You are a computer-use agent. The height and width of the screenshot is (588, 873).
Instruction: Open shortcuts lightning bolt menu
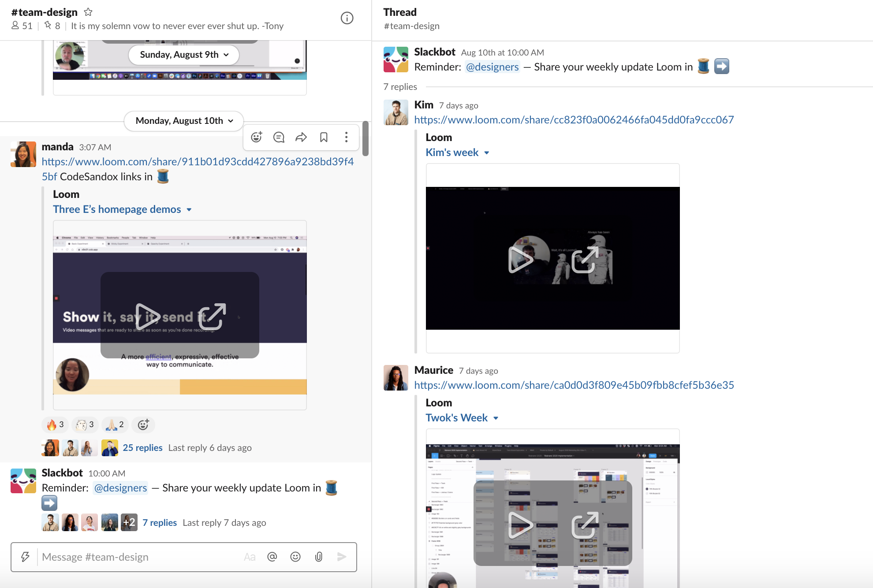[x=25, y=557]
